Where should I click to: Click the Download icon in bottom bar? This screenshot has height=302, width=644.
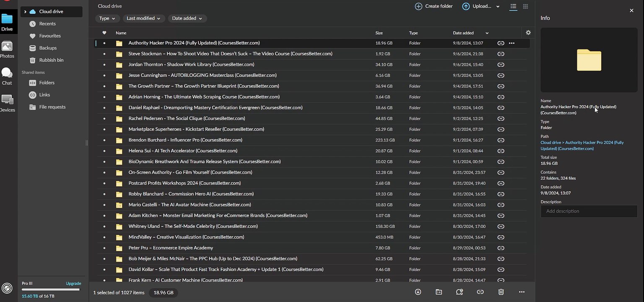pos(418,292)
